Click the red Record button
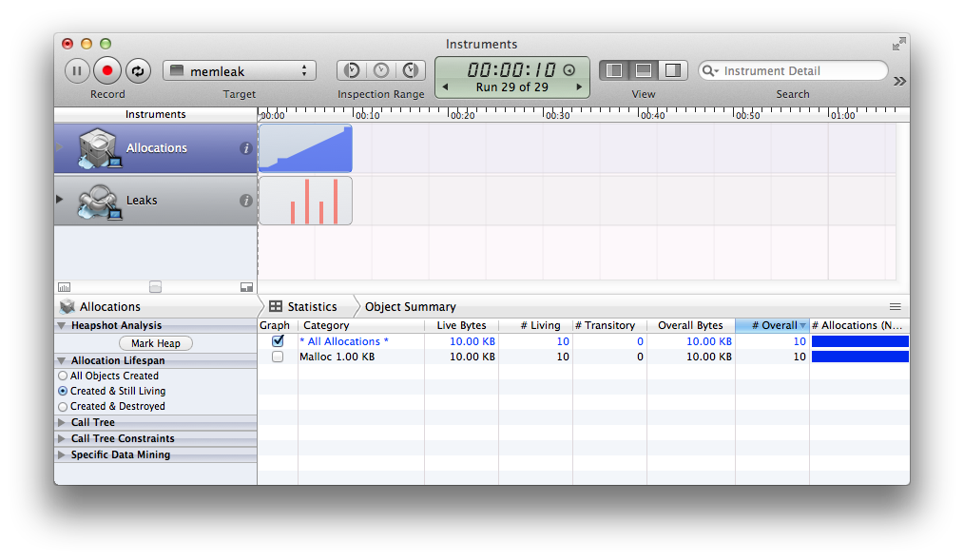This screenshot has height=560, width=964. 107,70
